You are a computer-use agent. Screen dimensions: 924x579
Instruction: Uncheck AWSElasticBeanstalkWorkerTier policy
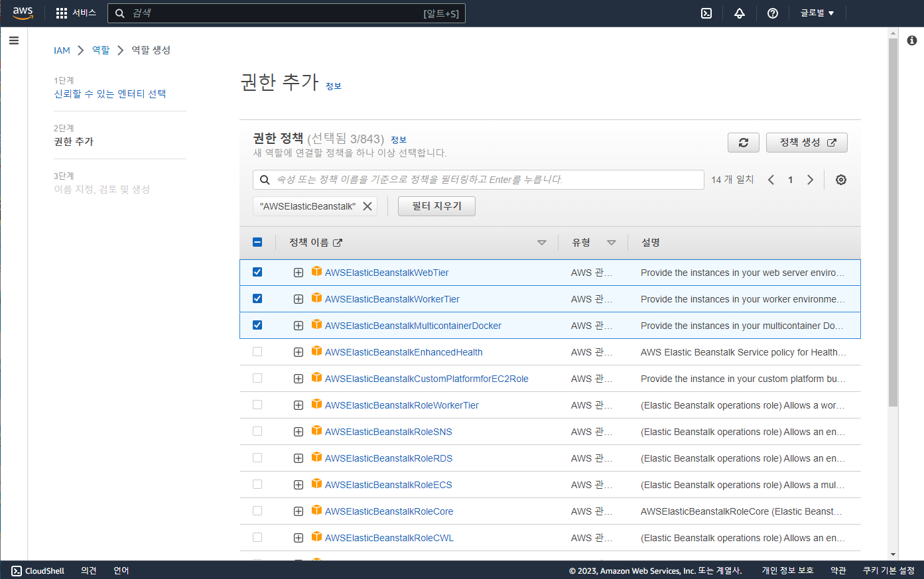pyautogui.click(x=257, y=298)
